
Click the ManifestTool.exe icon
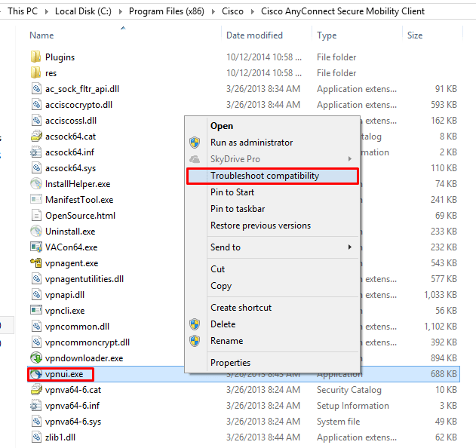coord(36,199)
